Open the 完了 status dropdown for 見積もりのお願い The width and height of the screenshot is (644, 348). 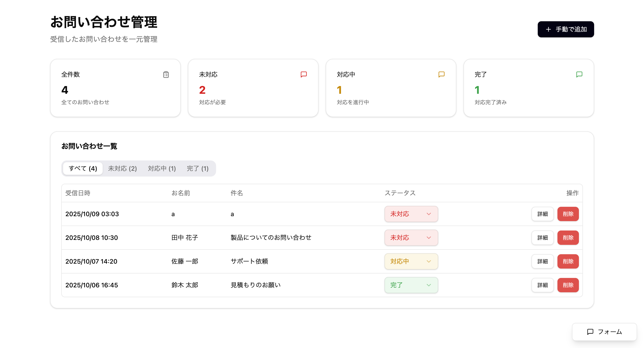(411, 285)
